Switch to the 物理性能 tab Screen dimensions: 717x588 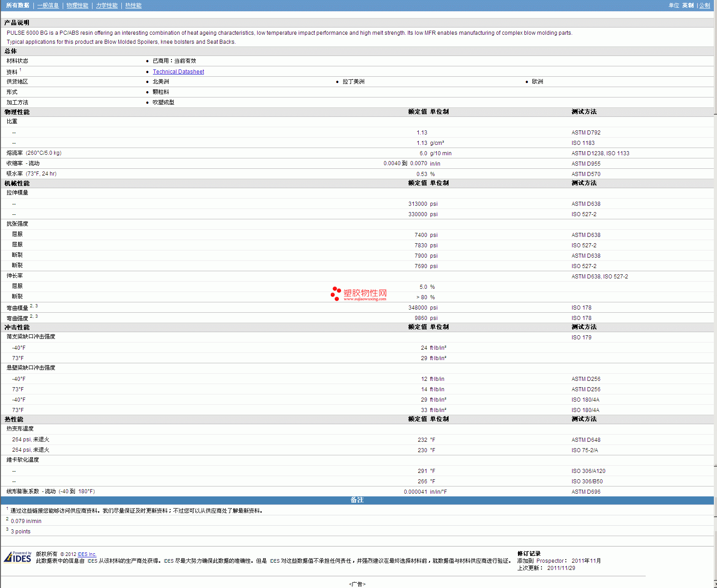tap(77, 5)
